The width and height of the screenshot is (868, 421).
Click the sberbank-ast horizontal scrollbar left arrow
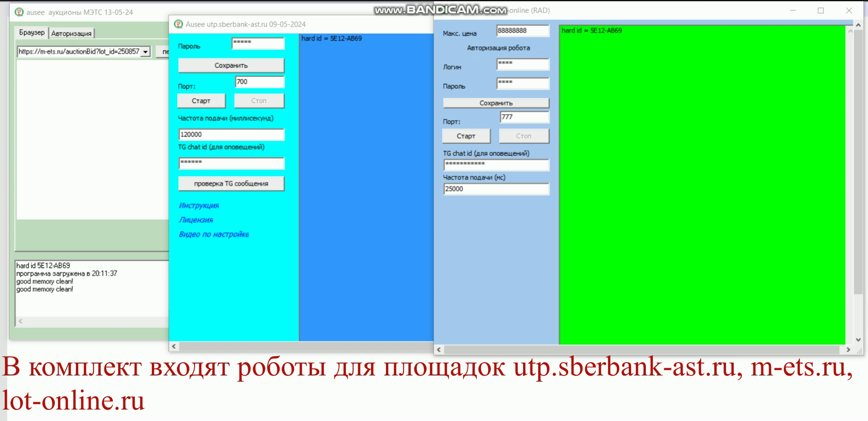coord(173,346)
